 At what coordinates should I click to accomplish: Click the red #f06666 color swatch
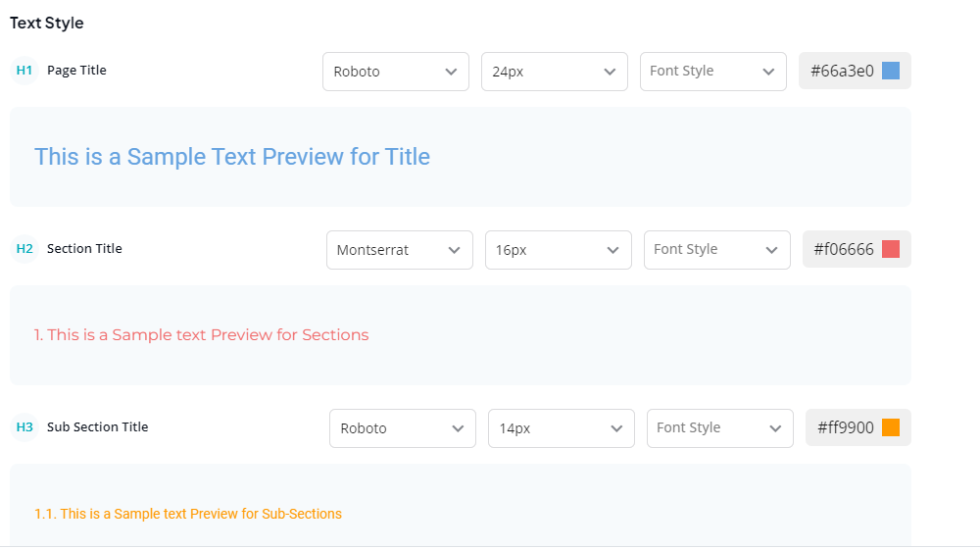(891, 249)
